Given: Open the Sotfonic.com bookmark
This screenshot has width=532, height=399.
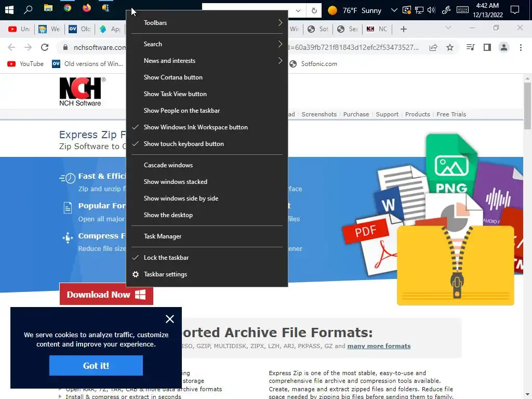Looking at the screenshot, I should (313, 64).
